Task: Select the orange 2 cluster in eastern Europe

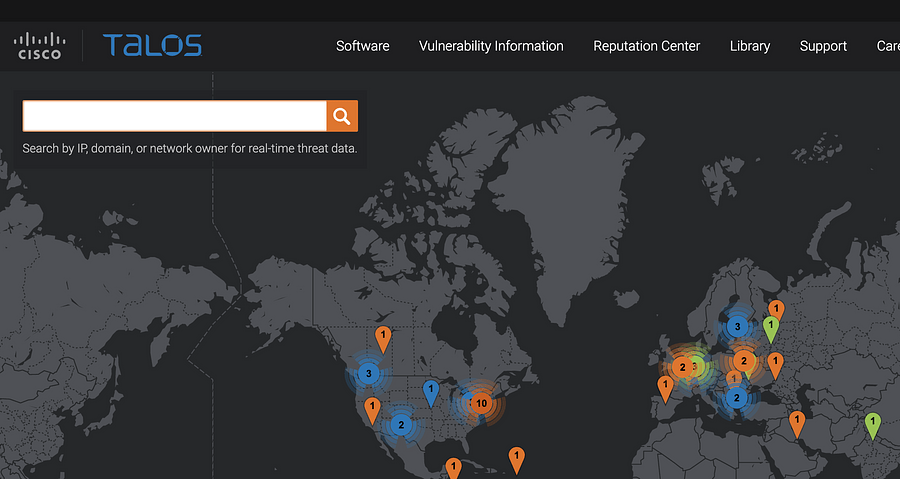Action: click(x=744, y=361)
